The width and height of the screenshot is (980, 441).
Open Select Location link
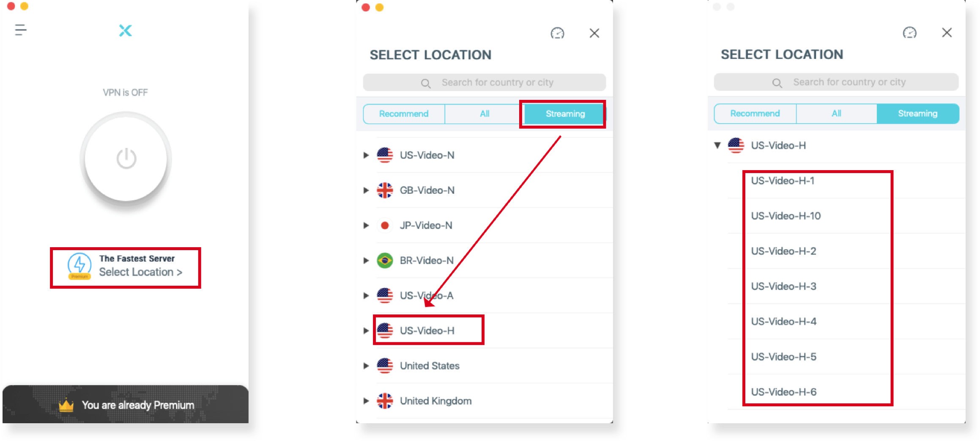coord(141,272)
